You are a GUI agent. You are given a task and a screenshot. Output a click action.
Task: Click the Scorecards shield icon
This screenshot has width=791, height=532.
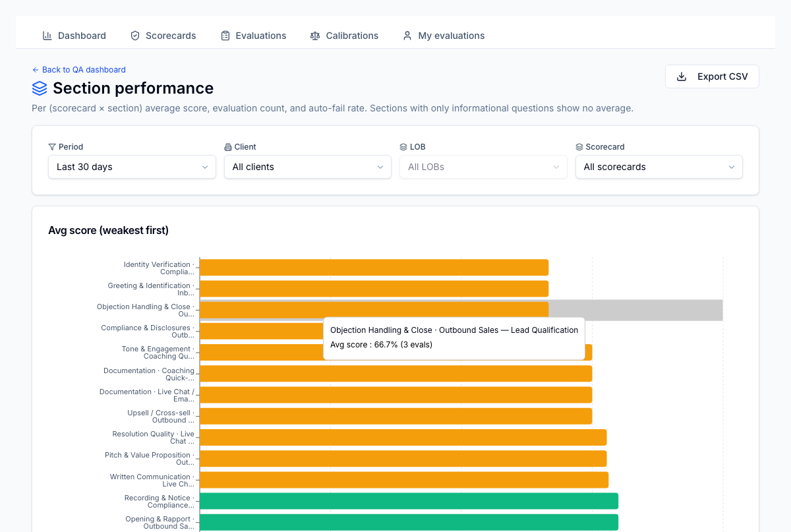point(135,36)
